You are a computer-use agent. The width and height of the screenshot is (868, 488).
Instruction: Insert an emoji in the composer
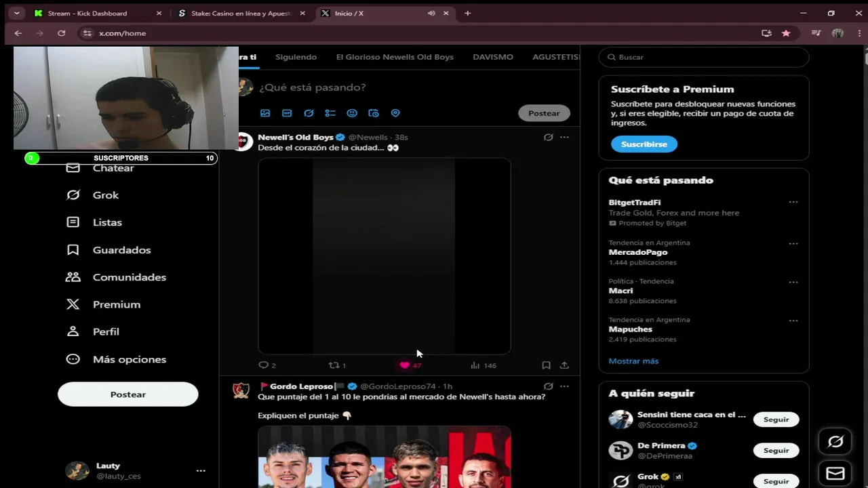pyautogui.click(x=352, y=113)
